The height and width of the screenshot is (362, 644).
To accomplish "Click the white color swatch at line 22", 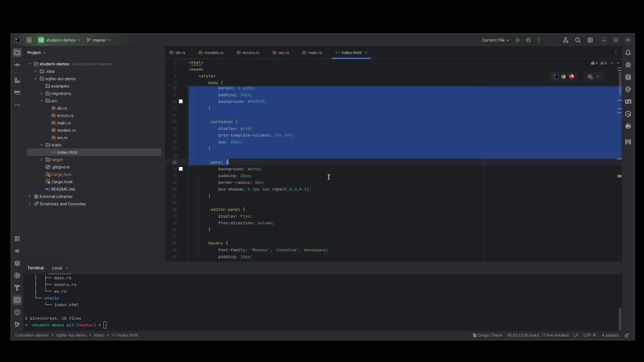I will click(181, 169).
